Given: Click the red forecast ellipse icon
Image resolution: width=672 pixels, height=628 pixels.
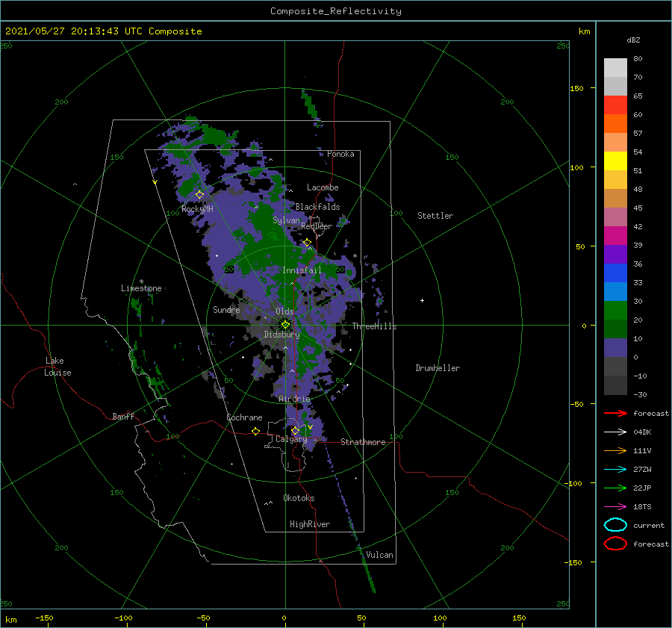Looking at the screenshot, I should [x=615, y=544].
